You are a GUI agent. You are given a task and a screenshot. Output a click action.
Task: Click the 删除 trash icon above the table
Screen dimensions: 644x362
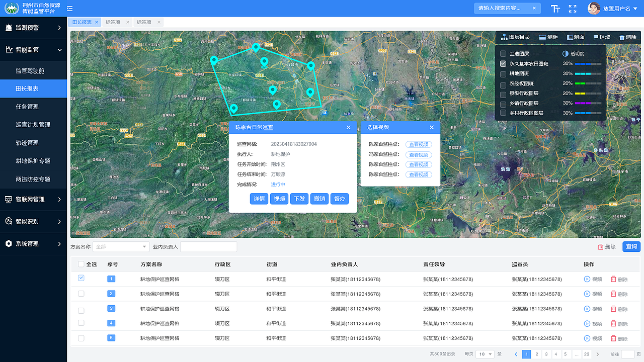(x=601, y=247)
